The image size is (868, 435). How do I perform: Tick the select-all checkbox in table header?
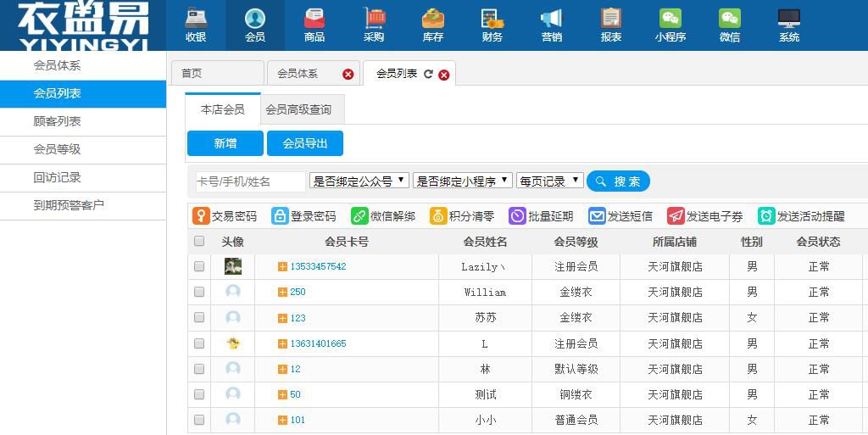pos(199,242)
